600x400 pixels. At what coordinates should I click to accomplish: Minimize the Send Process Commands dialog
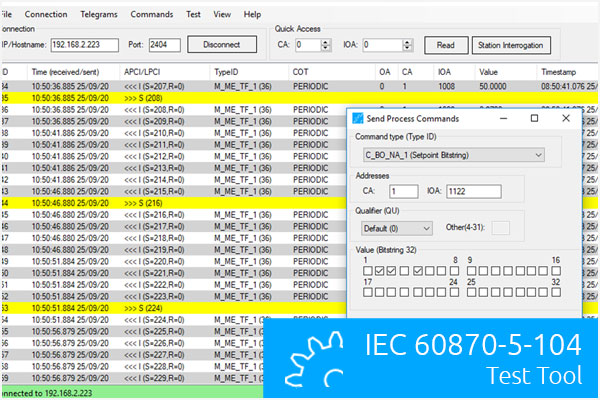(503, 118)
